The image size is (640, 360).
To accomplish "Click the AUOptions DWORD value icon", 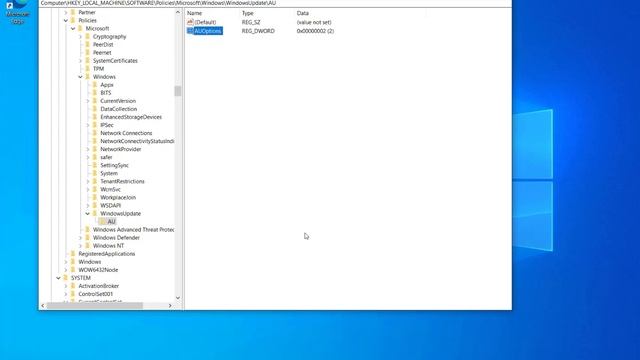I will click(190, 31).
